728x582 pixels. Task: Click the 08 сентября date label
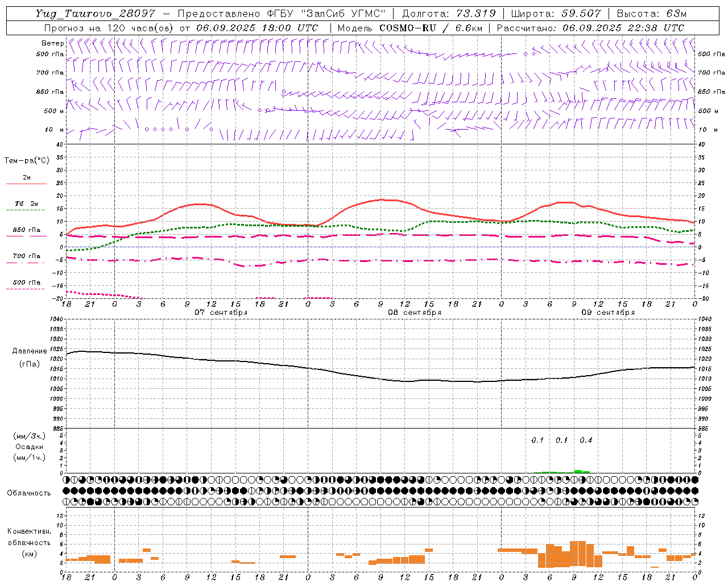pos(415,313)
